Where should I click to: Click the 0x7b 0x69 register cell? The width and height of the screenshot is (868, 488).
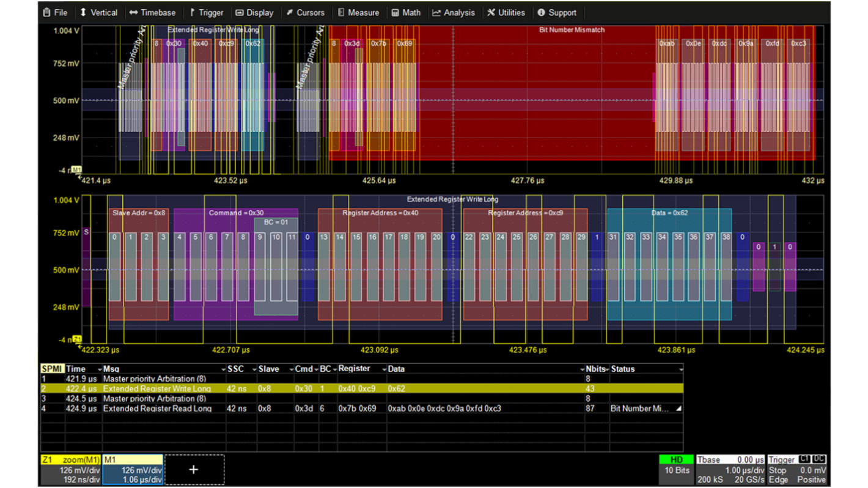362,409
